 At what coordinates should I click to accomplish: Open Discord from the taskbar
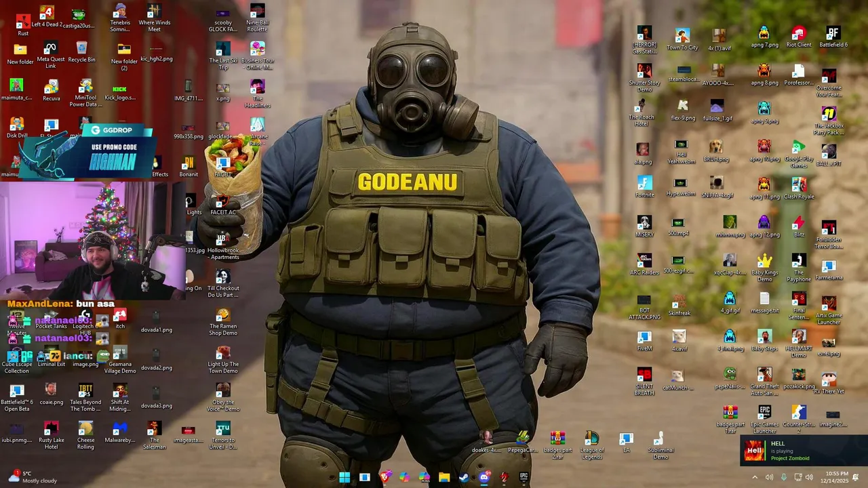tap(484, 477)
